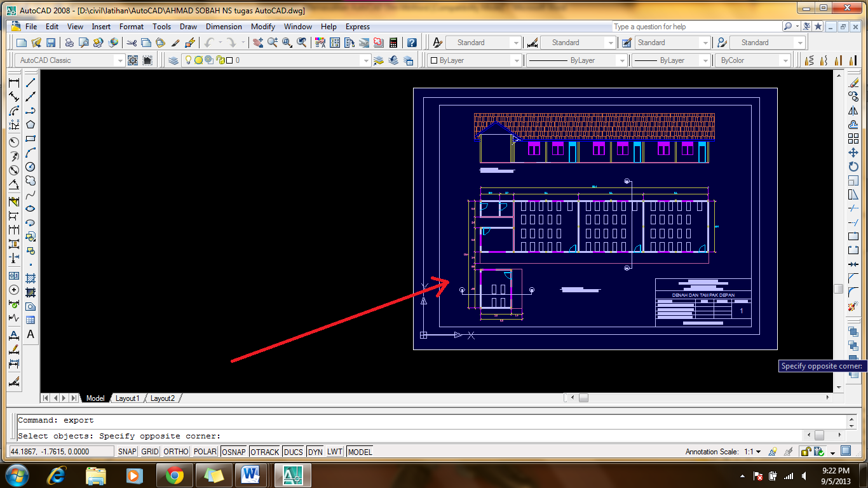Image resolution: width=868 pixels, height=488 pixels.
Task: Open the QuickCalc calculator icon
Action: 393,43
